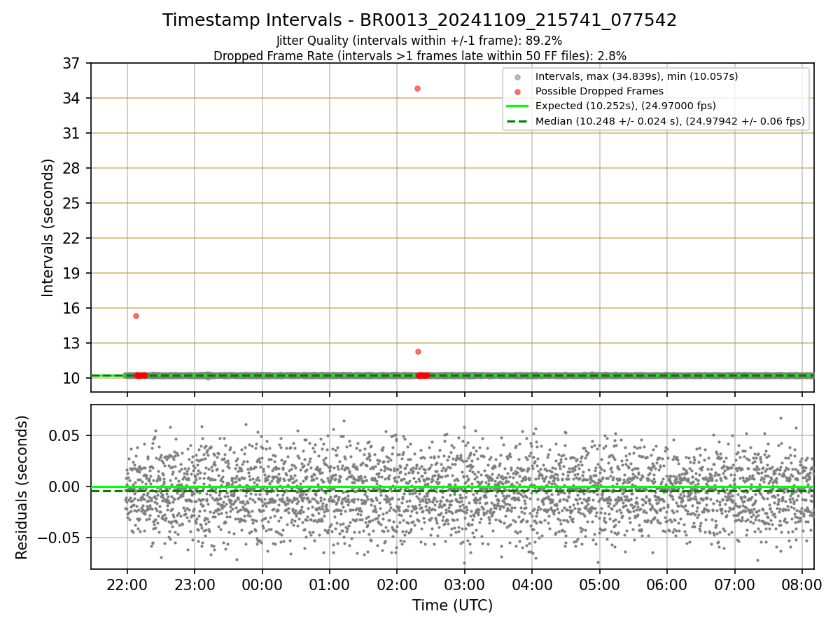Click the '25' y-axis tick label
The width and height of the screenshot is (840, 630).
click(72, 204)
